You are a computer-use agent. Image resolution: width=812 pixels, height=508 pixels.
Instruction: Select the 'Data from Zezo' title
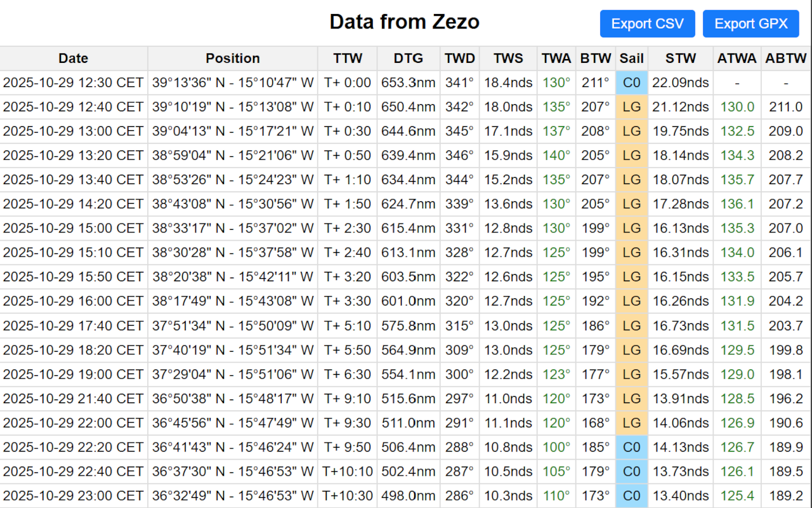pyautogui.click(x=405, y=22)
